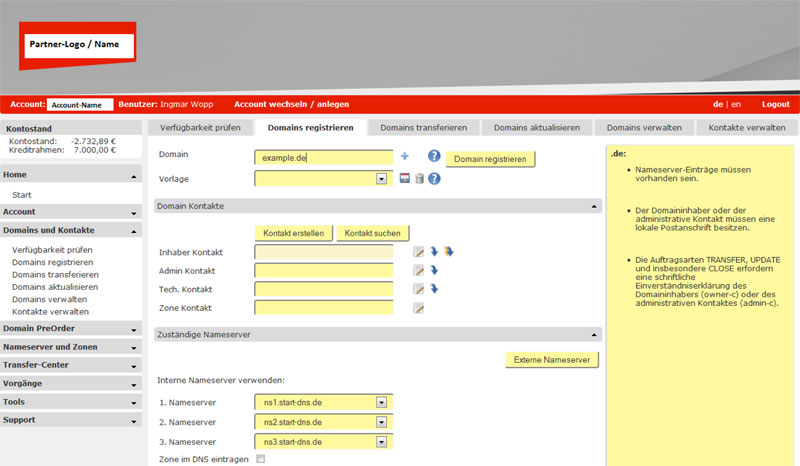This screenshot has width=800, height=466.
Task: Open the 1. Nameserver dropdown
Action: click(381, 402)
